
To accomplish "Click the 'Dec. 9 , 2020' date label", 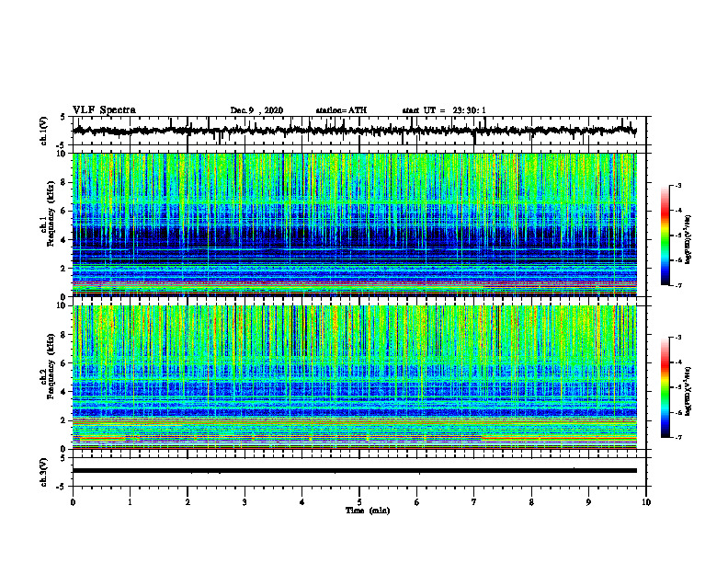I will click(x=256, y=110).
